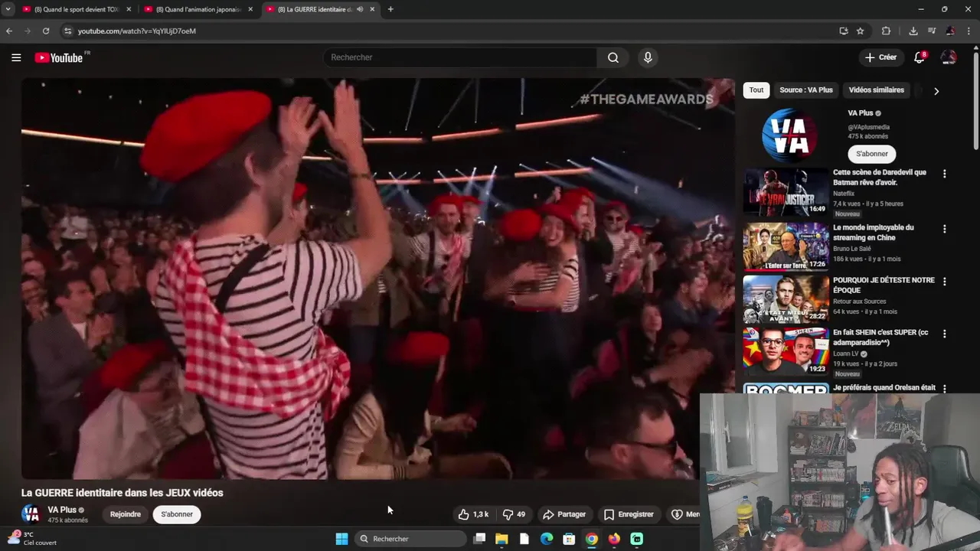This screenshot has height=551, width=980.
Task: Open Windows Start menu
Action: 341,539
